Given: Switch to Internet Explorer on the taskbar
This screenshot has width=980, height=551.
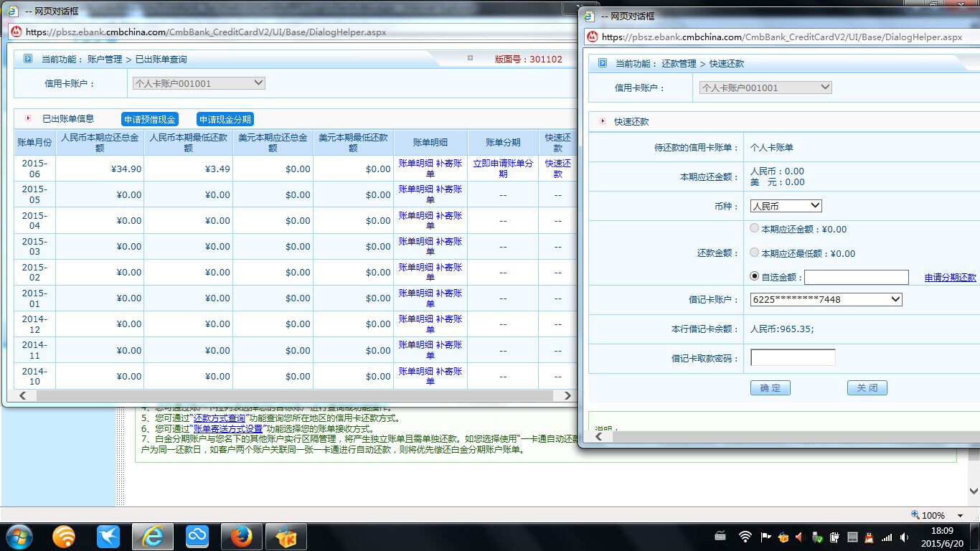Looking at the screenshot, I should click(153, 536).
